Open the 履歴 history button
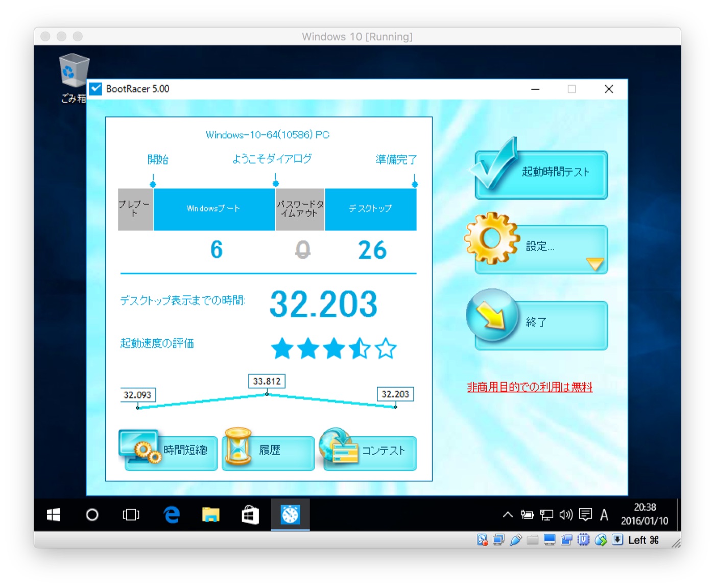The height and width of the screenshot is (588, 715). pos(268,453)
